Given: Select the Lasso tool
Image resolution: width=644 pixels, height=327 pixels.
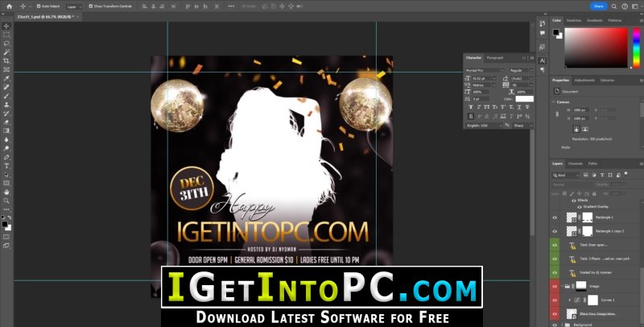Looking at the screenshot, I should (x=6, y=43).
